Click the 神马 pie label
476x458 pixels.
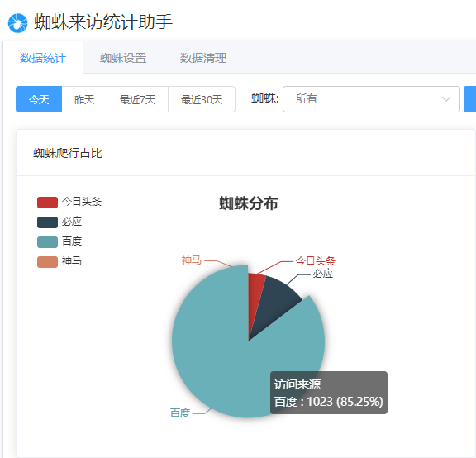[x=191, y=260]
